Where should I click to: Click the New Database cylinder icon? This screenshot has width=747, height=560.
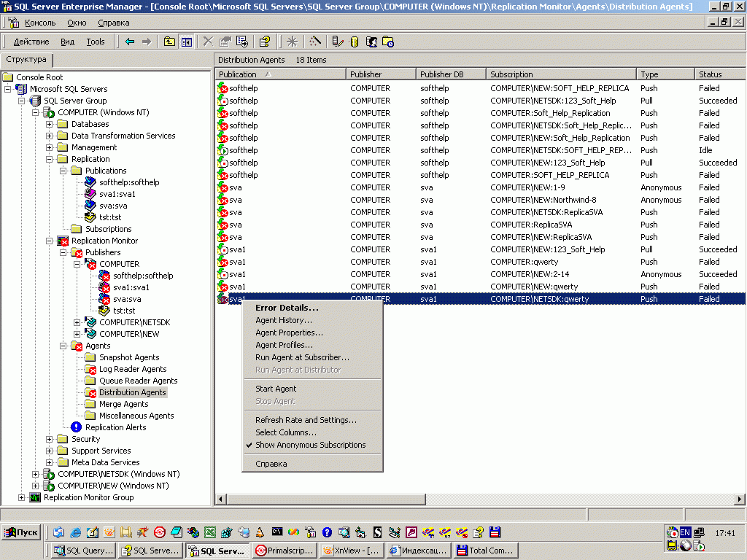[354, 42]
